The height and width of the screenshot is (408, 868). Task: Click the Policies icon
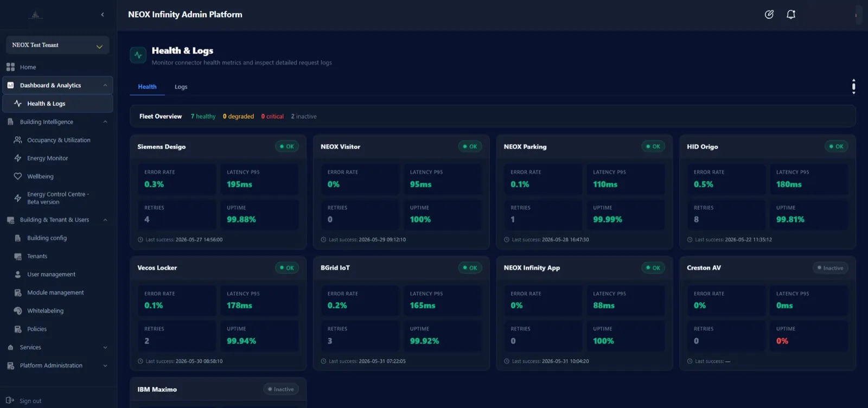click(x=18, y=329)
